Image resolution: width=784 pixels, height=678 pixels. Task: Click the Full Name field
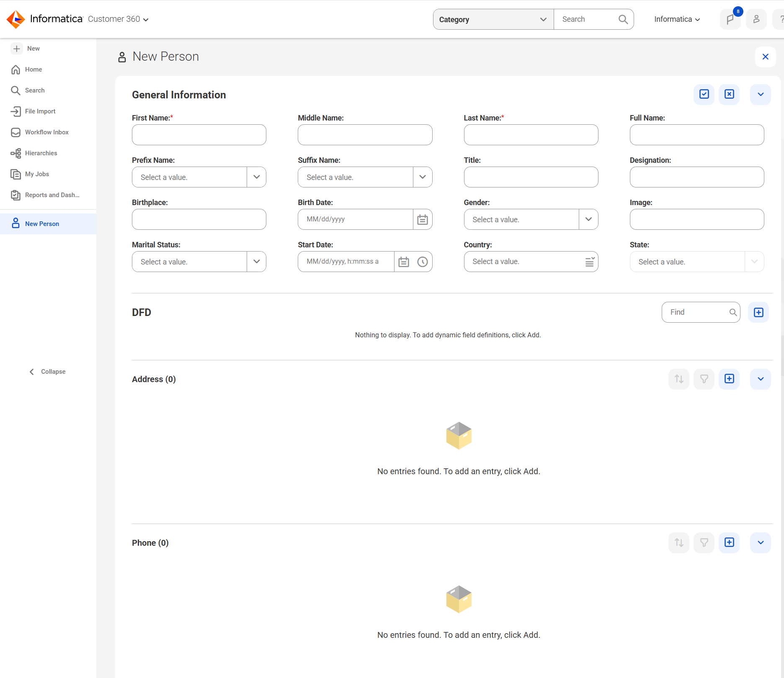(697, 135)
